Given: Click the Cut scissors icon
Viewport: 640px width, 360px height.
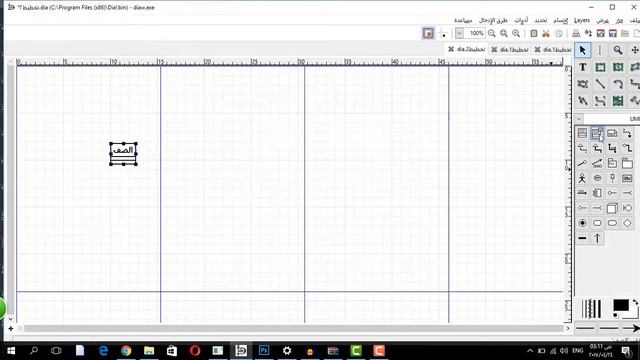Looking at the screenshot, I should point(546,33).
